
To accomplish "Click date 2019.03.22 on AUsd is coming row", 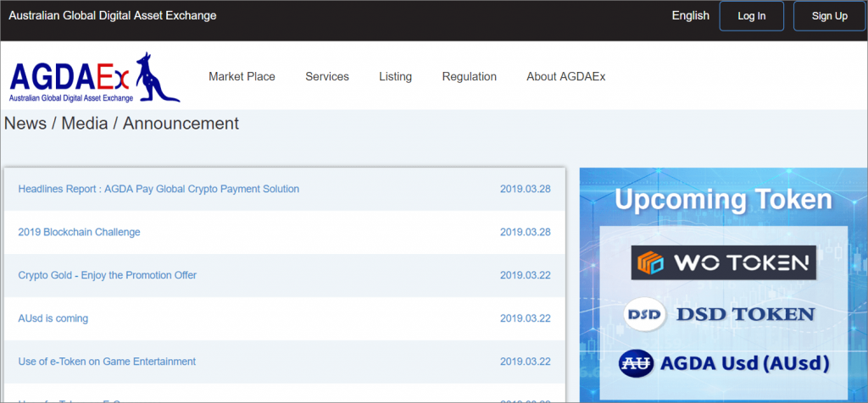I will point(526,318).
